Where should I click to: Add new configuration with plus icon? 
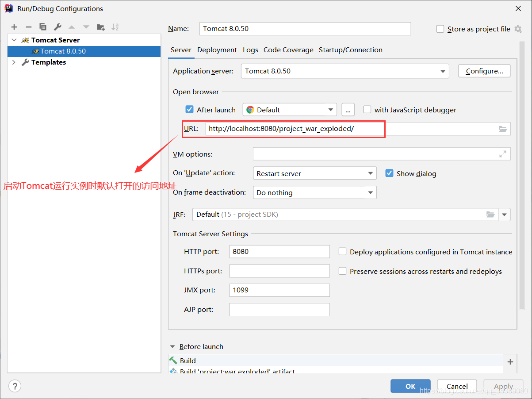14,27
